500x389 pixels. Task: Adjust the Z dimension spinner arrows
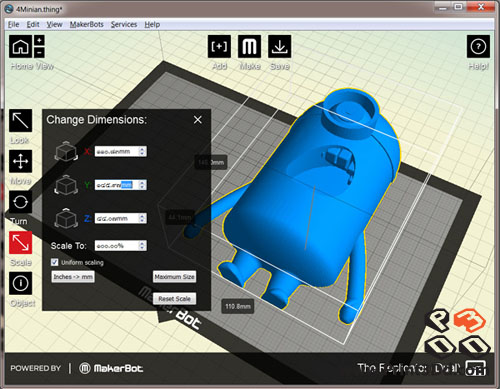(x=142, y=218)
